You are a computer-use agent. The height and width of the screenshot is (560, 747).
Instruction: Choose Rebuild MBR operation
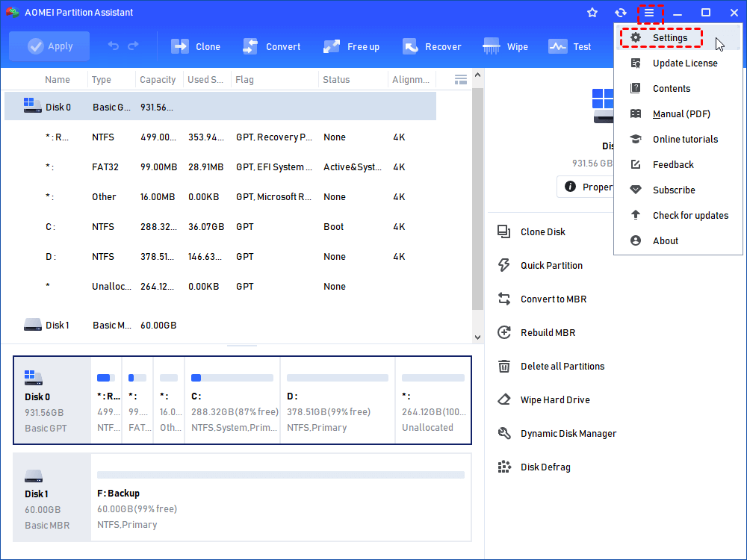[536, 332]
